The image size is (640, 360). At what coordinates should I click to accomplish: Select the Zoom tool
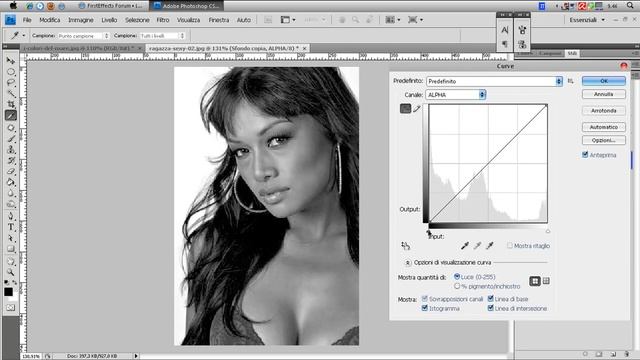[11, 272]
